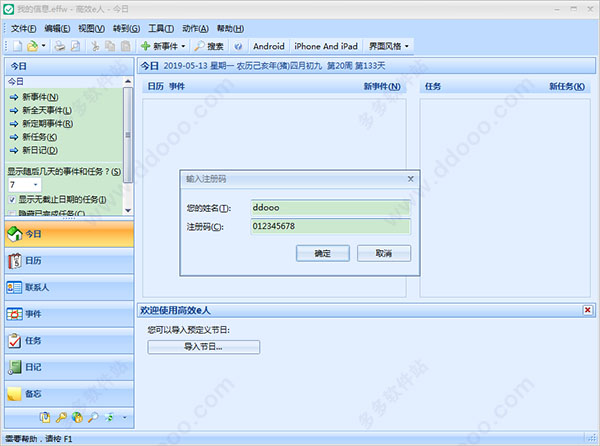Toggle 显示无截止日期的任务 checkbox

(12, 200)
